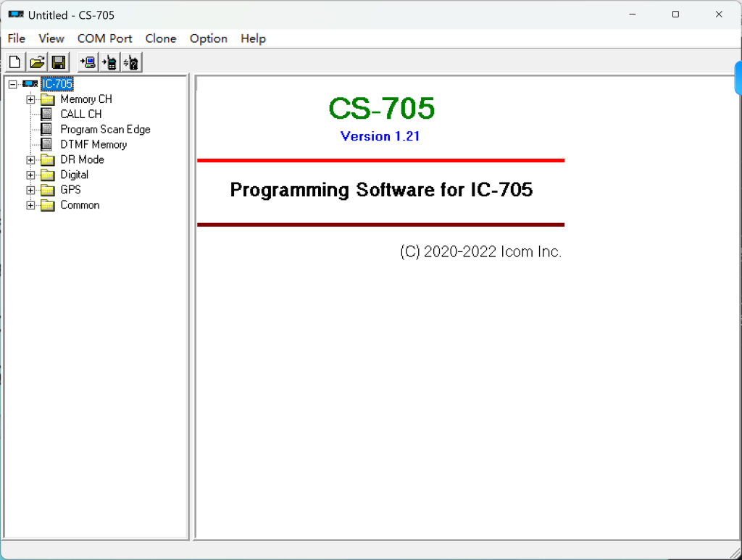Click the DR Mode folder icon
This screenshot has height=560, width=742.
pos(47,160)
